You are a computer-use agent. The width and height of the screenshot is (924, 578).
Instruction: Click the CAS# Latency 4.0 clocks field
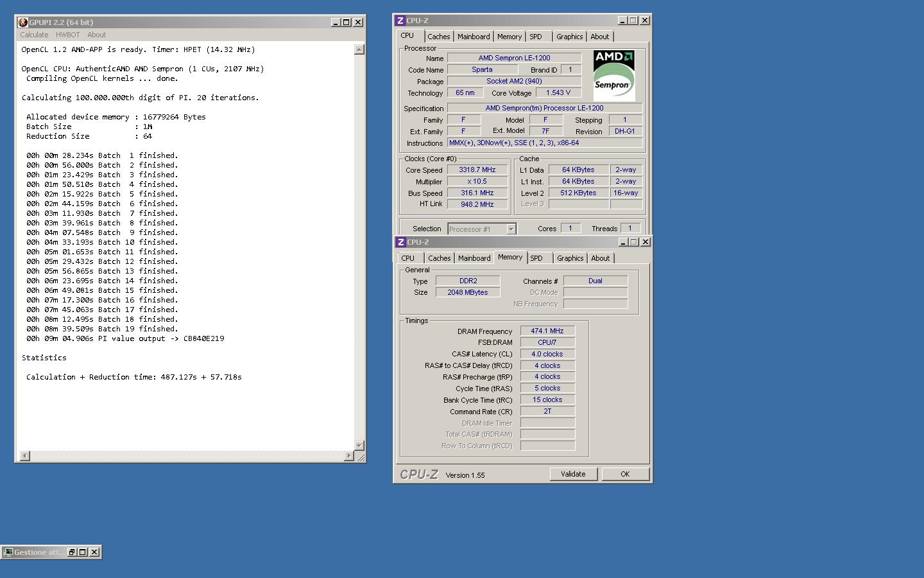[x=547, y=355]
